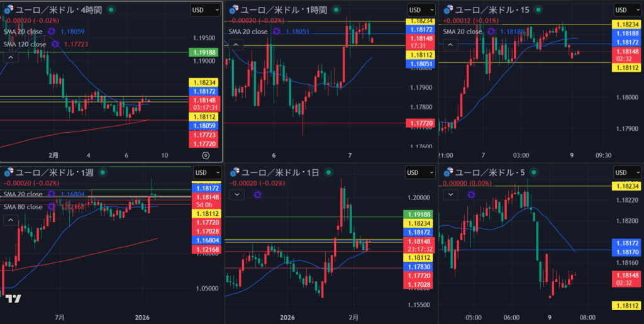Click purple icon beside SMA 120 close
644x324 pixels.
pos(56,44)
